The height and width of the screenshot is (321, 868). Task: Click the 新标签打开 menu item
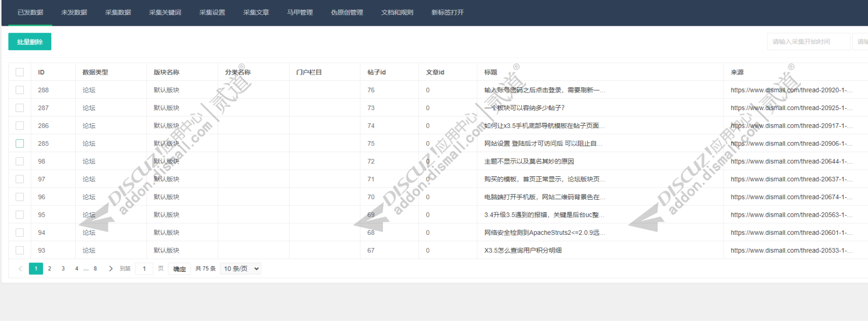point(447,12)
